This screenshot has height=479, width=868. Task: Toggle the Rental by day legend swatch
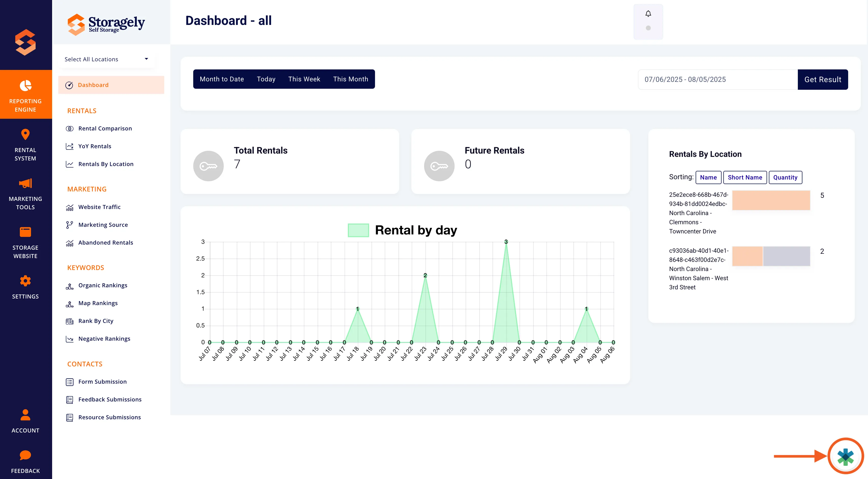358,230
